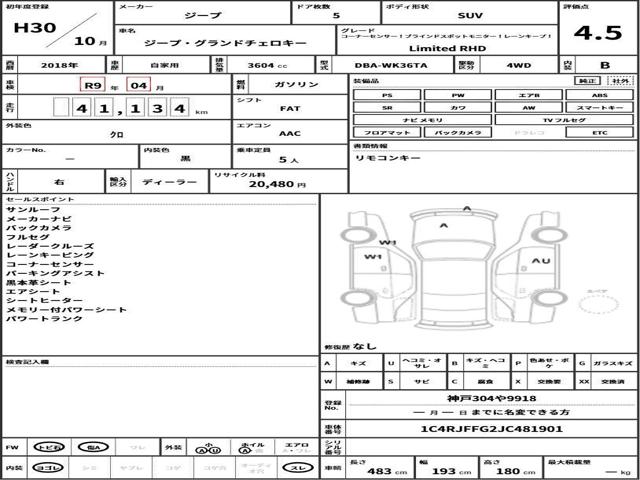Select the dotted 社外 legend box

[x=620, y=81]
